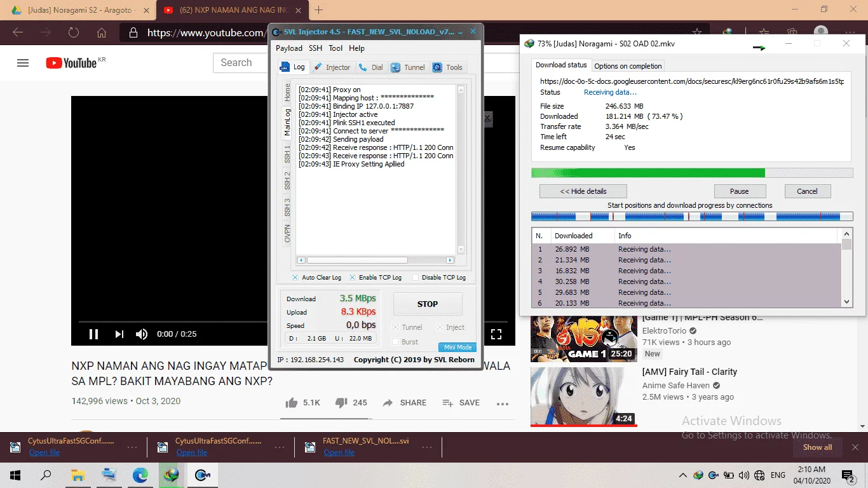Viewport: 868px width, 488px height.
Task: Cancel the Noragami download
Action: [x=807, y=191]
